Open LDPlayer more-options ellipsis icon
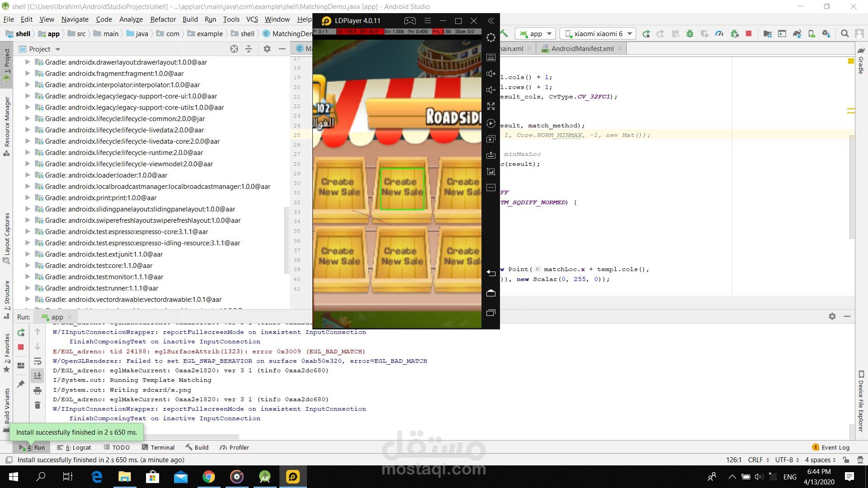 click(491, 188)
